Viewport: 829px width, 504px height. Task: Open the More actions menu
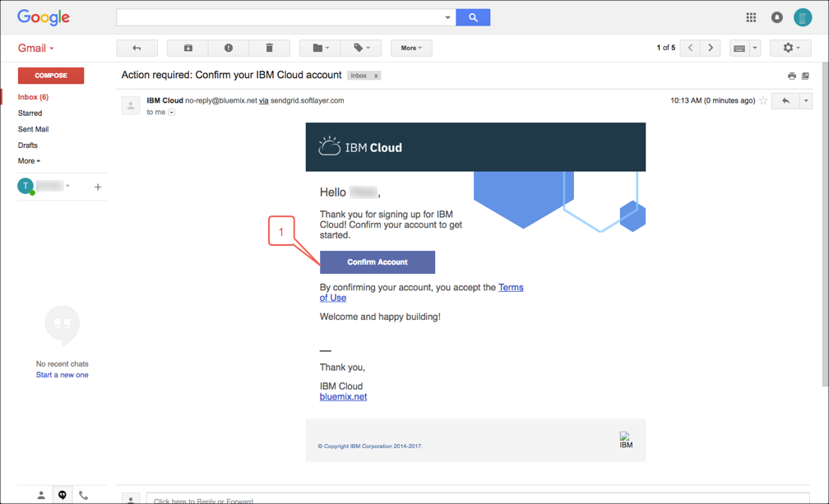pyautogui.click(x=411, y=48)
